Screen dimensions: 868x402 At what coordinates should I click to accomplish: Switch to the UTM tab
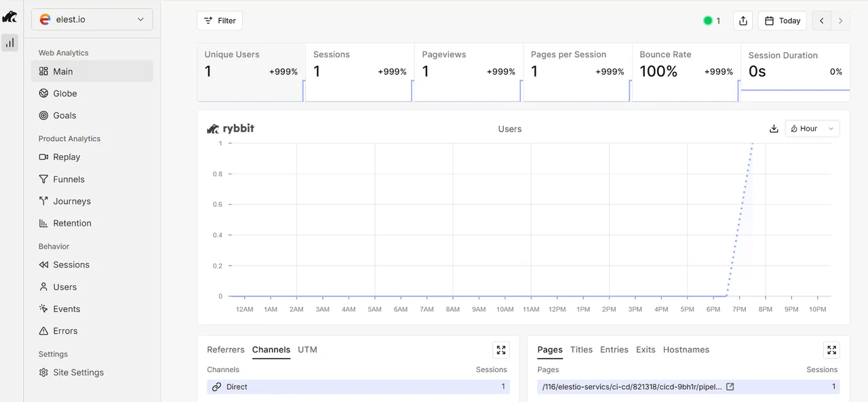click(308, 350)
